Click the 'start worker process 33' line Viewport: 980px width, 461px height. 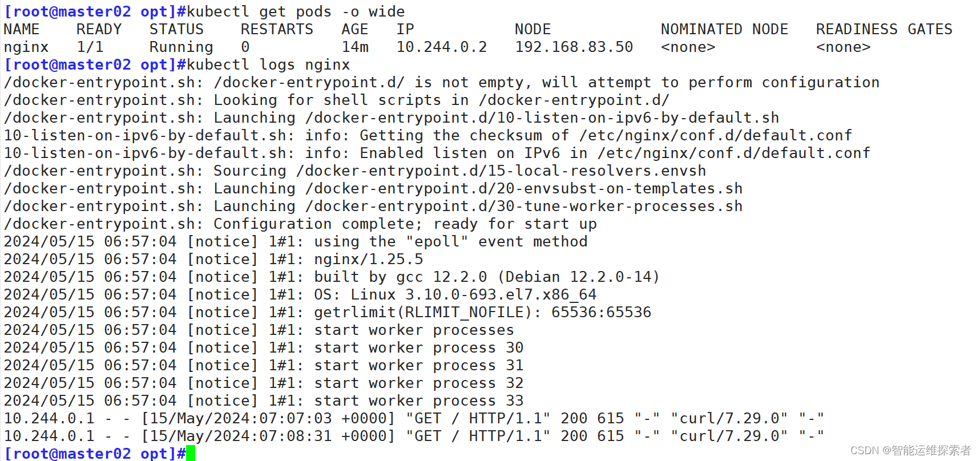264,401
